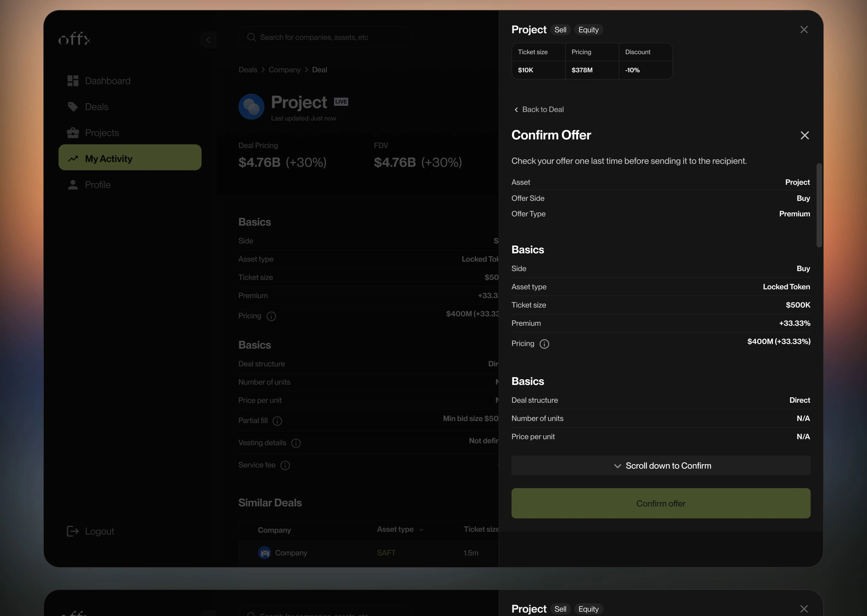Click the Dashboard icon in sidebar
867x616 pixels.
coord(73,81)
